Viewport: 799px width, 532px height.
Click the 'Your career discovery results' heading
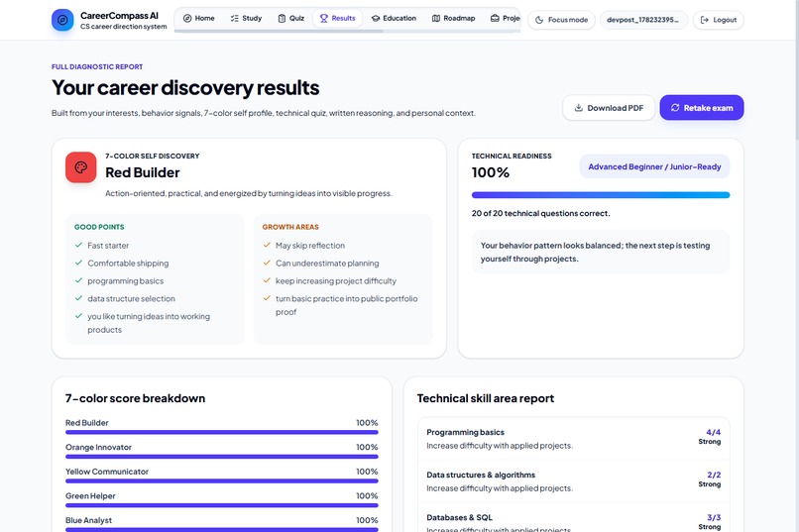click(185, 87)
